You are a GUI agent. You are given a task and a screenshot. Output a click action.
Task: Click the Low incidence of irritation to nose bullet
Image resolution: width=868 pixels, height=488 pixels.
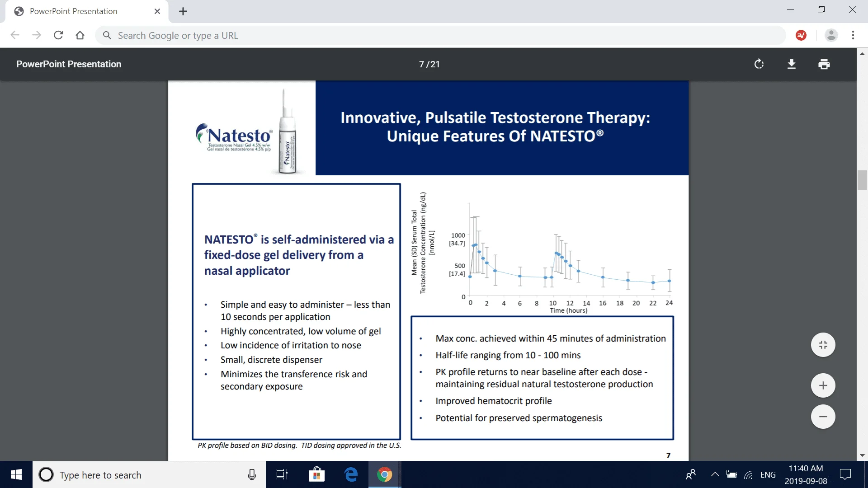[x=291, y=345]
